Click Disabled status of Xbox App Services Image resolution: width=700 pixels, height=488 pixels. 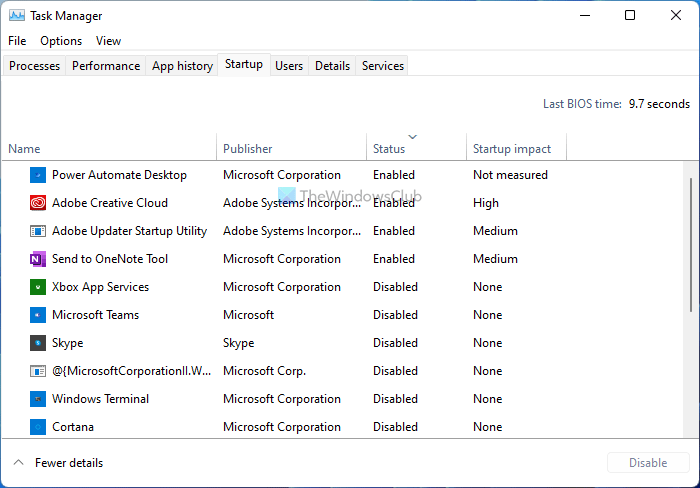[x=396, y=287]
